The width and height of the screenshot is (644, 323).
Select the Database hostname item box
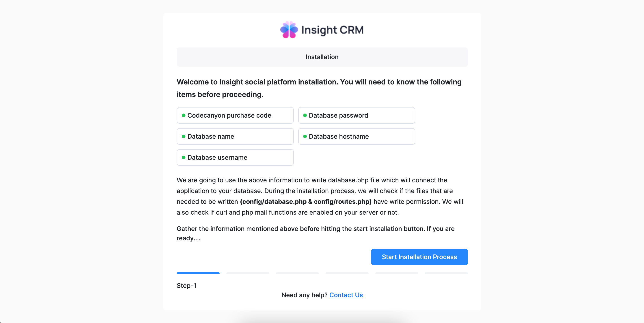[357, 136]
